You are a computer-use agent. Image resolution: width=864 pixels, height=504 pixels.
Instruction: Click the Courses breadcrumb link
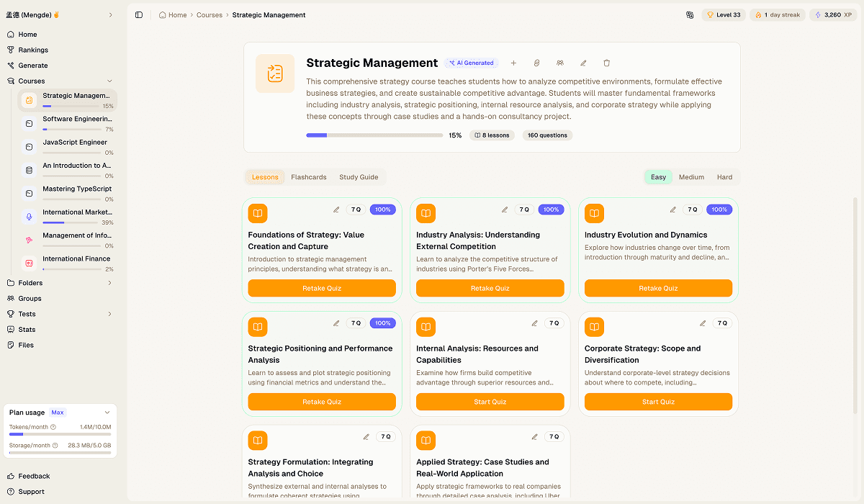210,14
